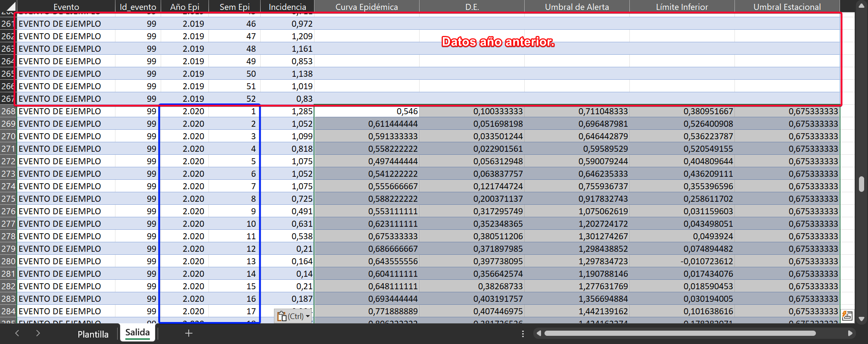Click D.E. cell 0,407446975 in row 284
The width and height of the screenshot is (868, 344).
click(x=472, y=311)
